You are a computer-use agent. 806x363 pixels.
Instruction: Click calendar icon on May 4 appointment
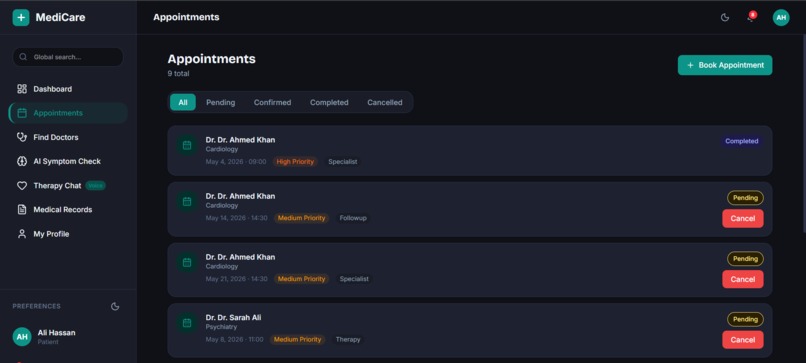[187, 146]
